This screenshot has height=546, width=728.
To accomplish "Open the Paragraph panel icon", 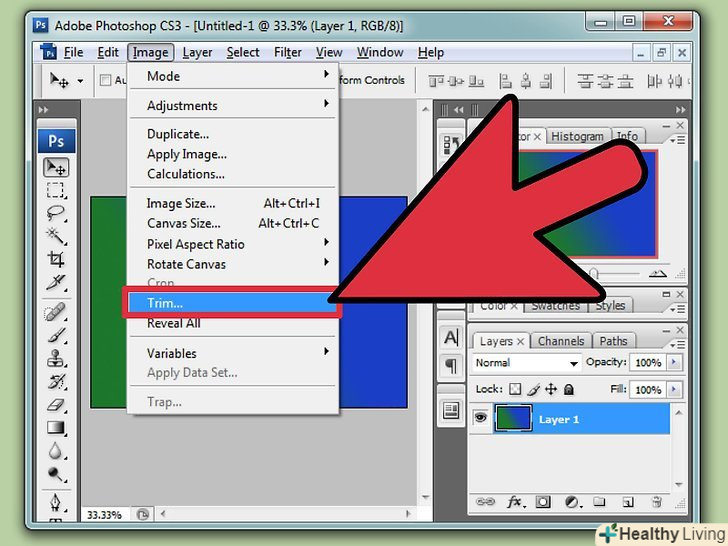I will point(451,366).
